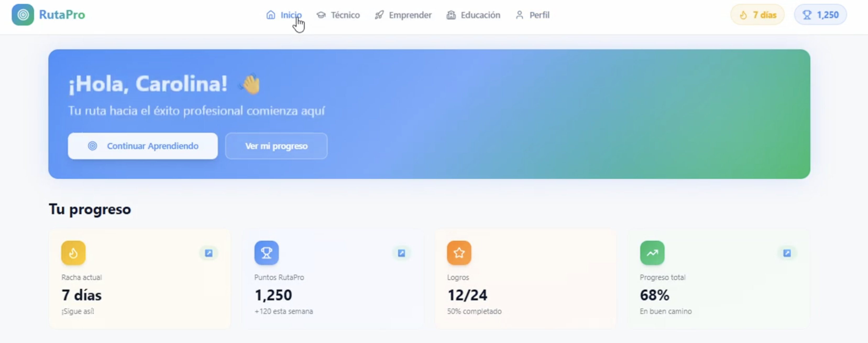Open the target icon in Continuar Aprendiendo button
The image size is (868, 343).
pyautogui.click(x=93, y=146)
